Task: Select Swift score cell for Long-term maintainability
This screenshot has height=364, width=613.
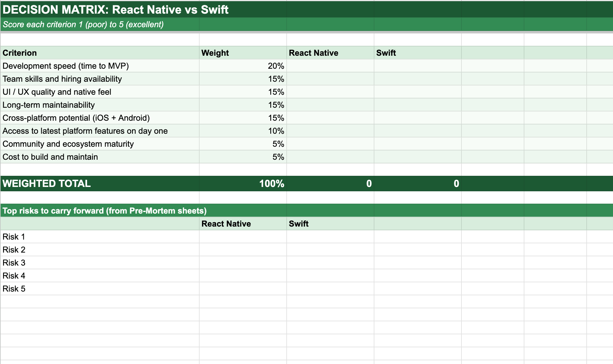Action: pyautogui.click(x=418, y=105)
